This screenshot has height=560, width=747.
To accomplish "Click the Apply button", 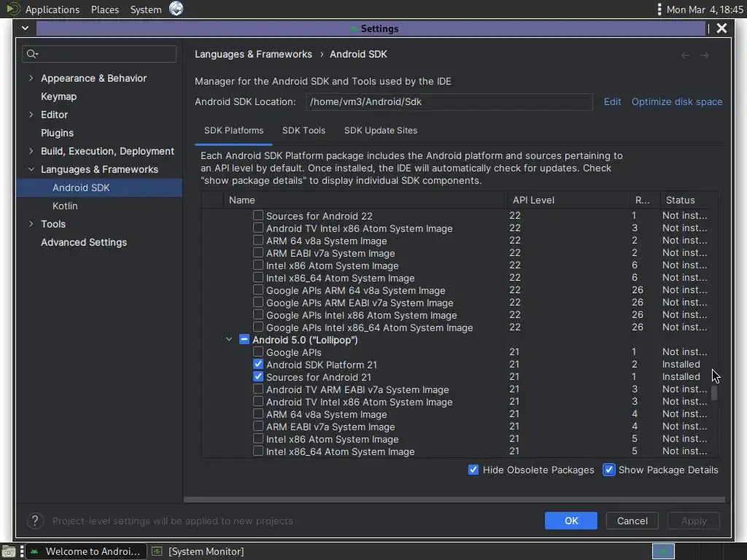I will tap(693, 521).
